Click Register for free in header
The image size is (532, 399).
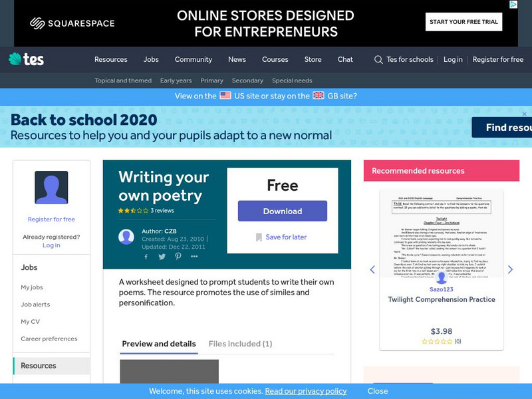(x=498, y=59)
